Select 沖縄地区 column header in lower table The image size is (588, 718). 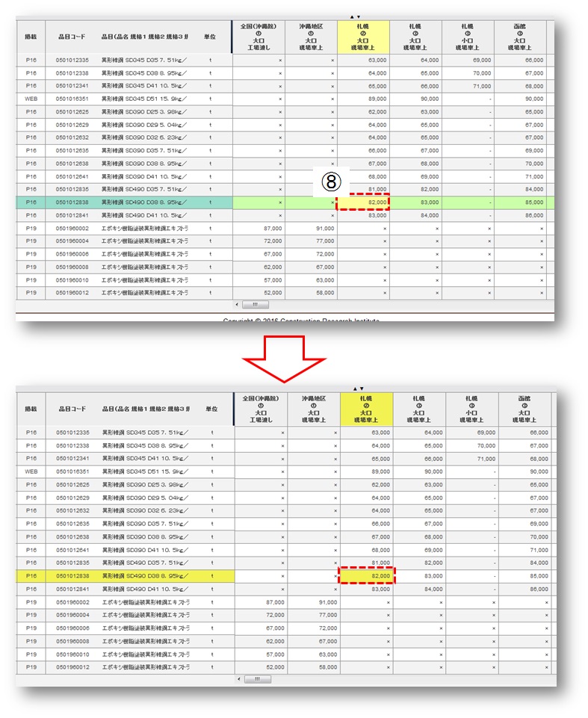point(314,409)
